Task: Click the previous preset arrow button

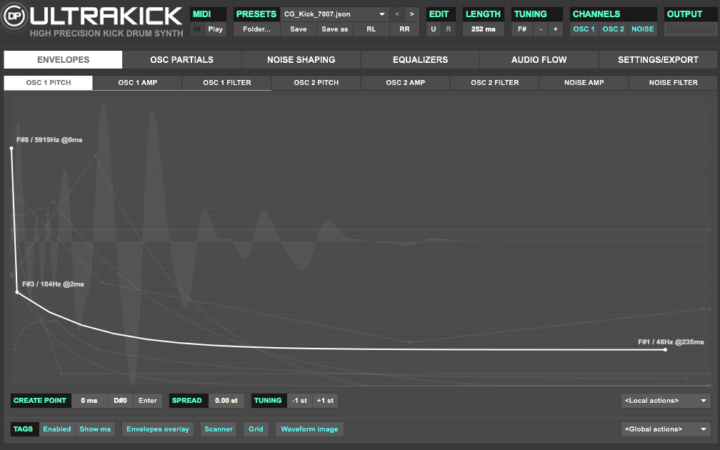Action: point(396,14)
